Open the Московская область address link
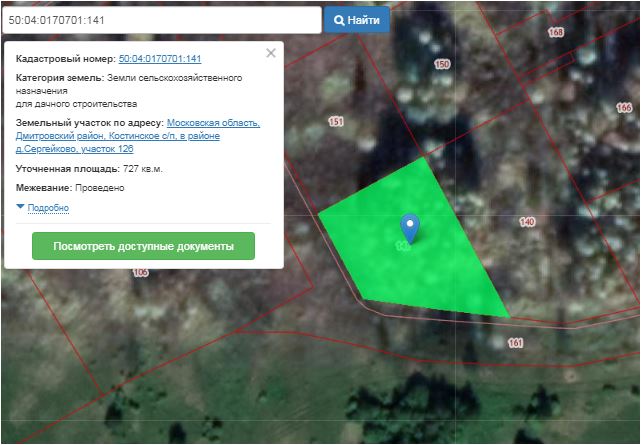This screenshot has height=445, width=641. pyautogui.click(x=213, y=123)
